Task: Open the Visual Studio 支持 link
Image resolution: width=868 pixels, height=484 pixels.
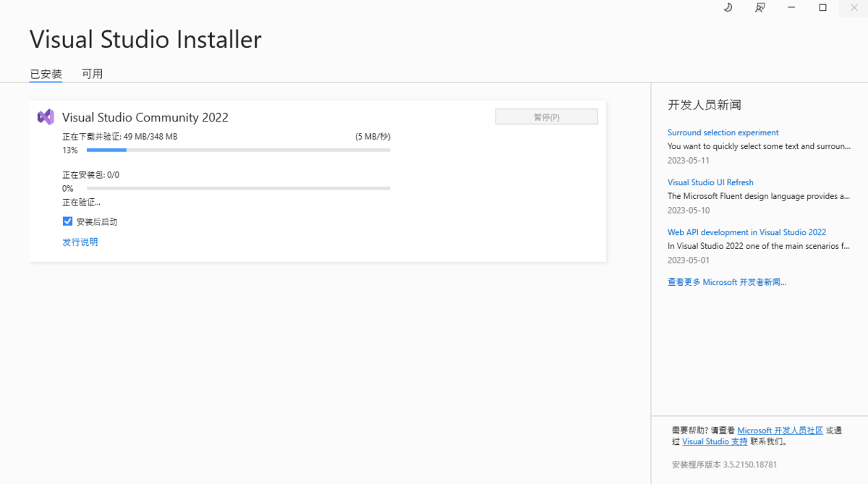Action: (x=715, y=441)
